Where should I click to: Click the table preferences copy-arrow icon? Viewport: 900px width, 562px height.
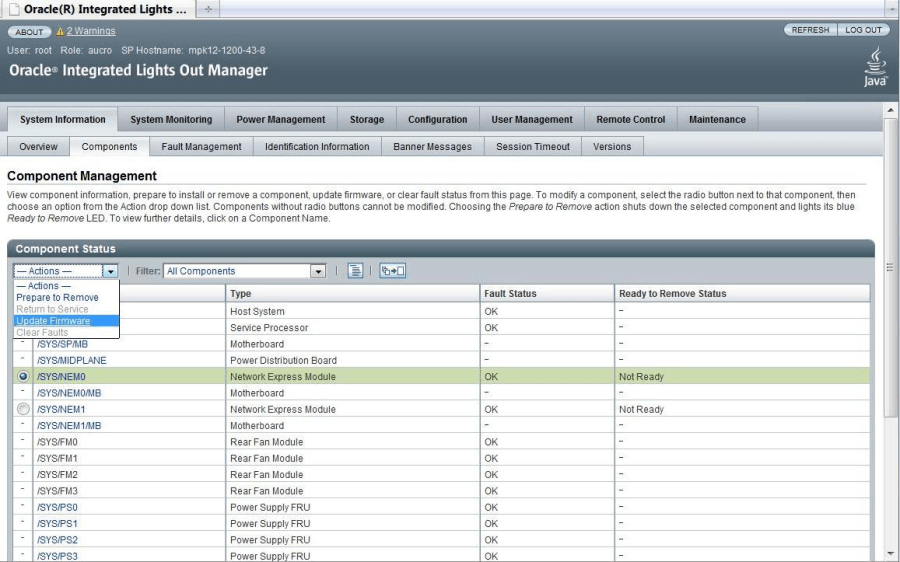(393, 271)
